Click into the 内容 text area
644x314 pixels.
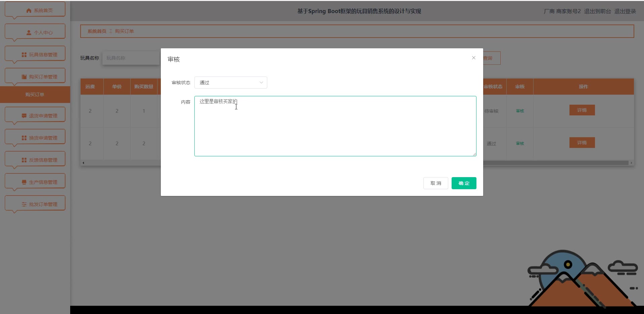coord(335,126)
